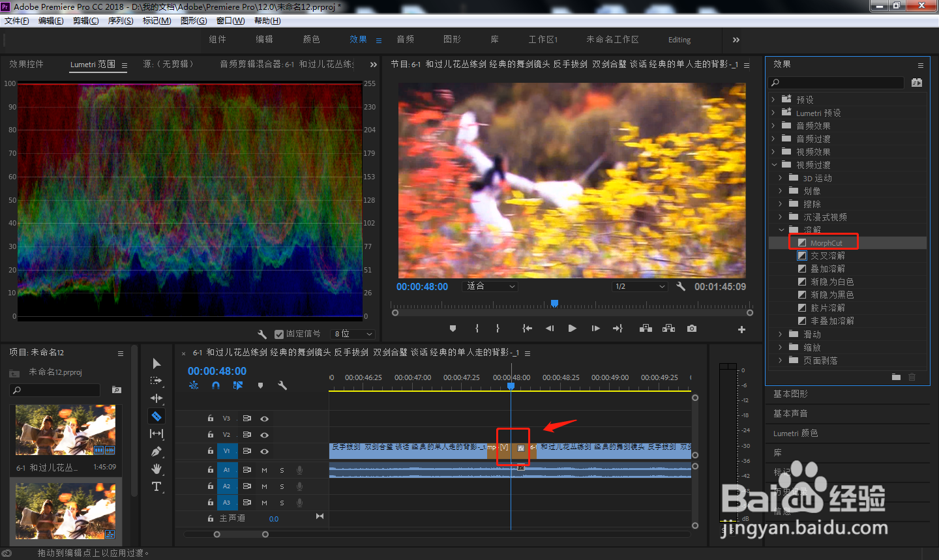The width and height of the screenshot is (939, 560).
Task: Open the 序列(S) menu
Action: [x=121, y=21]
